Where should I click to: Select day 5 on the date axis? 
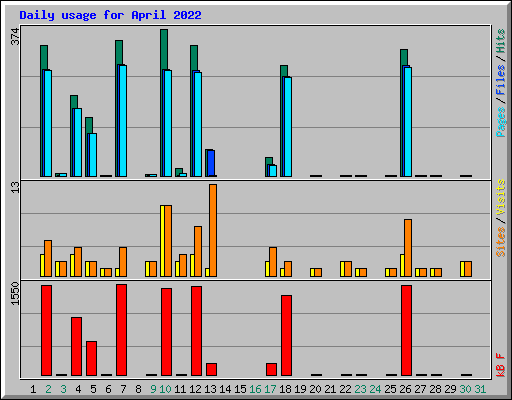click(x=93, y=389)
